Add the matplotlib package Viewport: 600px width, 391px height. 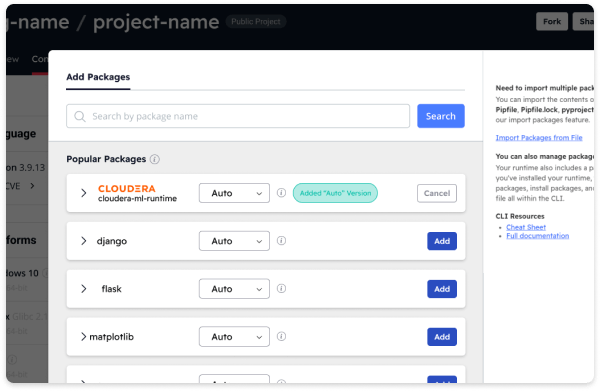442,337
